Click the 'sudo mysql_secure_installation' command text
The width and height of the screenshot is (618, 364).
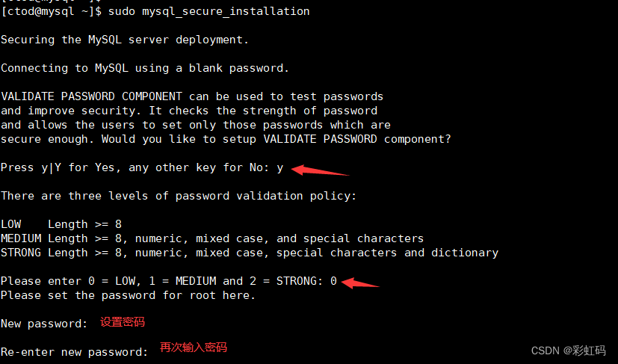pos(208,12)
